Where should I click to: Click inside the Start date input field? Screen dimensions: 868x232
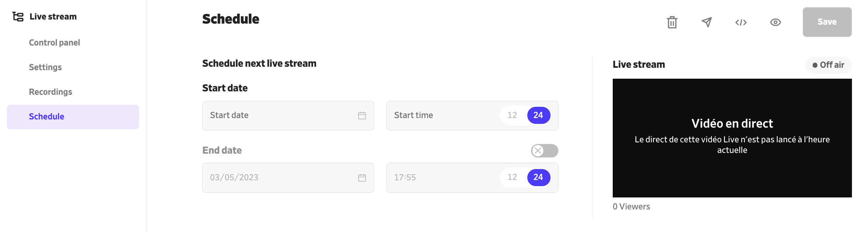click(273, 115)
